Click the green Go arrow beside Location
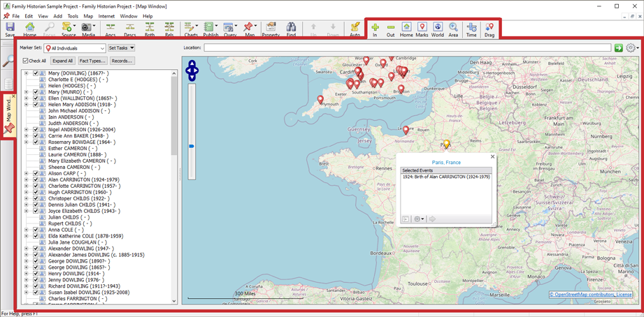 [x=618, y=48]
